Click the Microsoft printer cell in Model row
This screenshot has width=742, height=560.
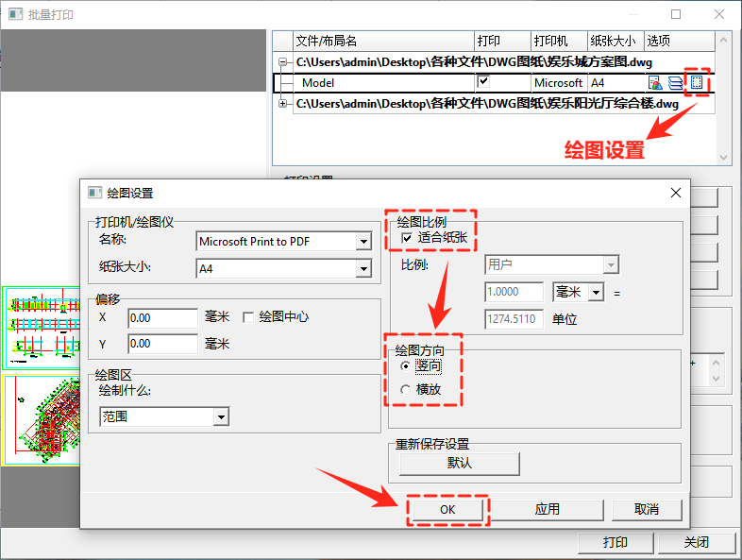point(560,83)
